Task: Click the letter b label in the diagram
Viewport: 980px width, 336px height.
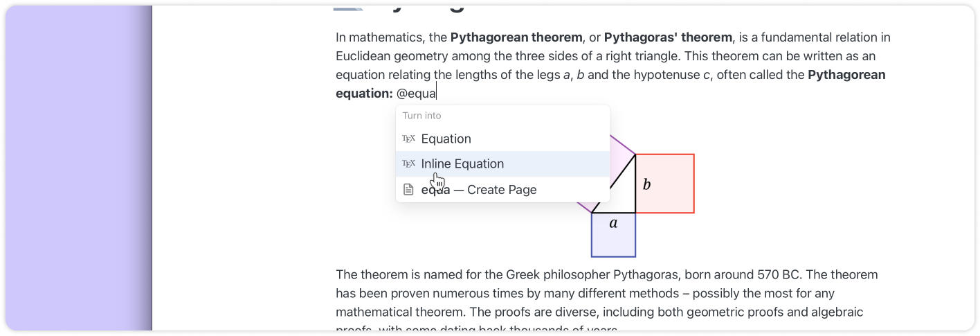Action: click(x=646, y=184)
